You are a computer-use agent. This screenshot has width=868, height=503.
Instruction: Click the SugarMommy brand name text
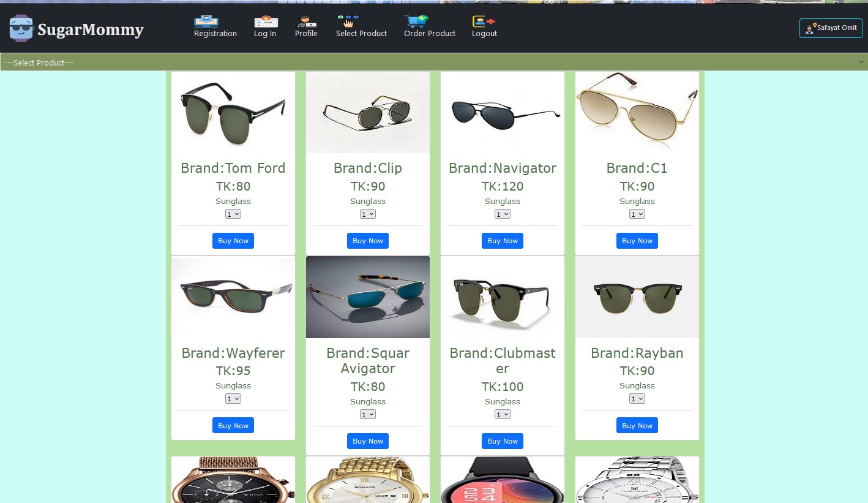91,29
